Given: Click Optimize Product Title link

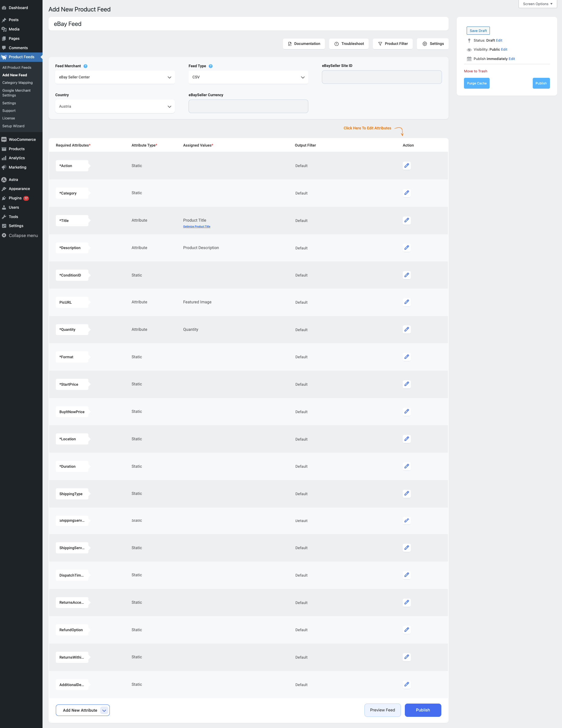Looking at the screenshot, I should pos(196,227).
